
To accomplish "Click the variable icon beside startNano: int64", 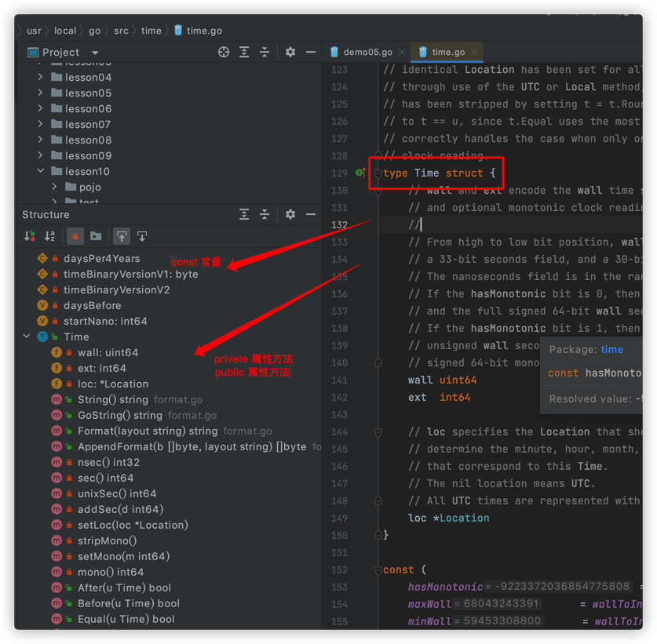I will (x=42, y=321).
